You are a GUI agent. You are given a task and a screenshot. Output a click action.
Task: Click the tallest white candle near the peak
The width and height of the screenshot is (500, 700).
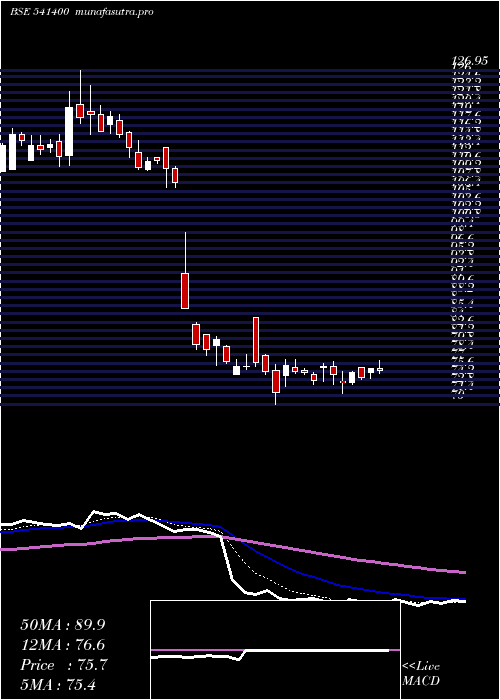[69, 131]
